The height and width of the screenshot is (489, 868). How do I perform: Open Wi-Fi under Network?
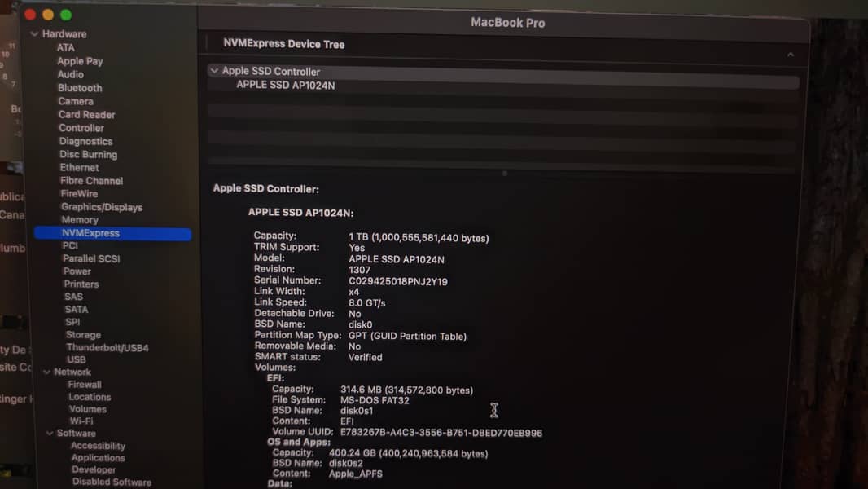pyautogui.click(x=81, y=421)
